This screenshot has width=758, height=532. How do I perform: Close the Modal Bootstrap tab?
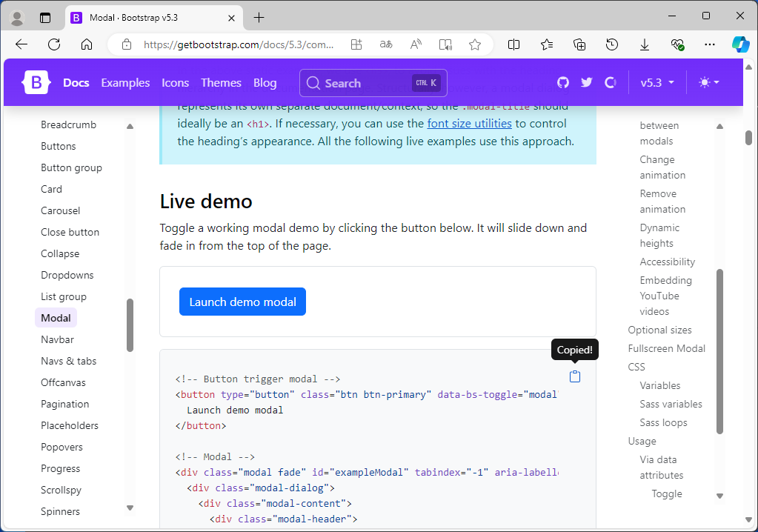tap(232, 18)
